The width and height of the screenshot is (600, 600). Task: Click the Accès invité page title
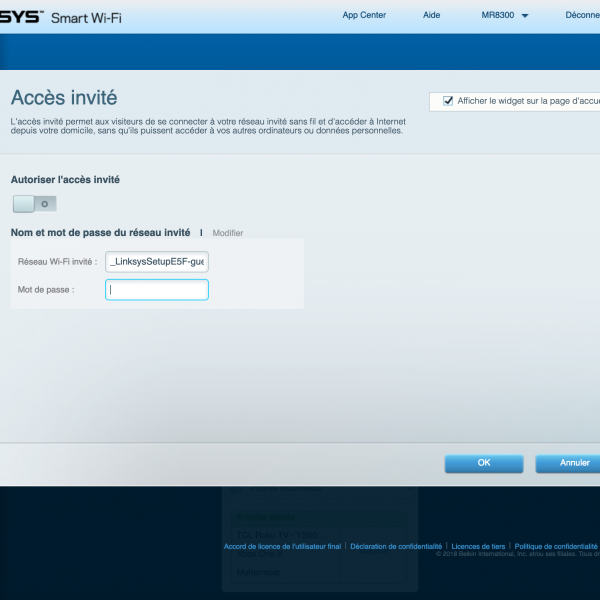pyautogui.click(x=64, y=98)
